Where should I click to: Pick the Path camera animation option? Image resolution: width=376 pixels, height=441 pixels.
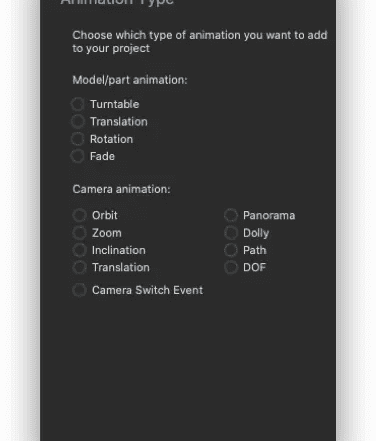pyautogui.click(x=231, y=250)
